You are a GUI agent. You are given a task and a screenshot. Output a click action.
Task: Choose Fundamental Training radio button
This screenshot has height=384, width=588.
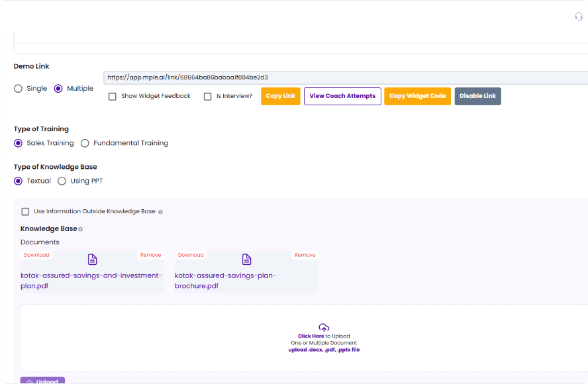click(85, 143)
